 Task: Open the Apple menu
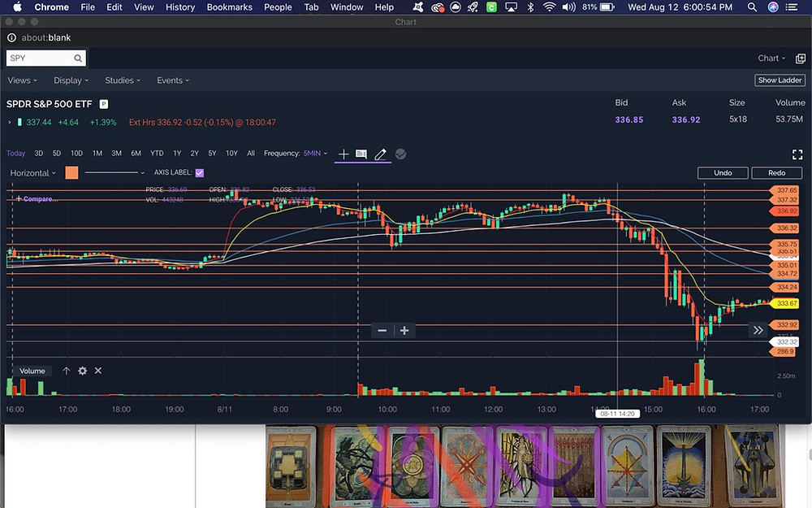pyautogui.click(x=17, y=7)
